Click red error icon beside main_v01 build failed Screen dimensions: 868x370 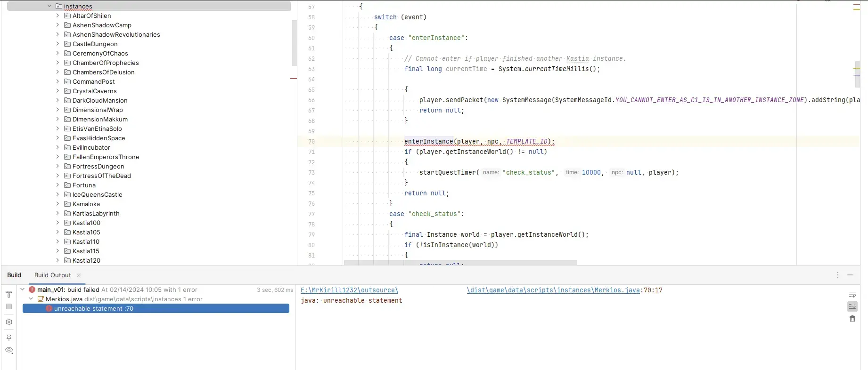(x=32, y=290)
